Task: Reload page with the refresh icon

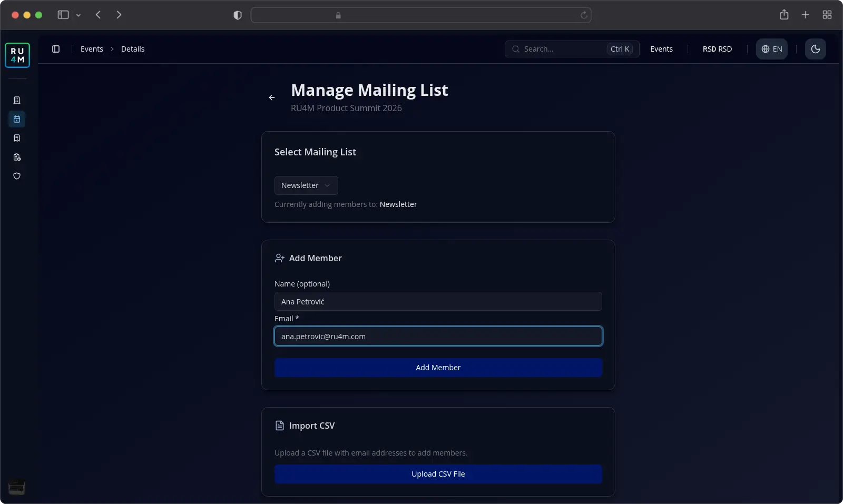Action: coord(584,15)
